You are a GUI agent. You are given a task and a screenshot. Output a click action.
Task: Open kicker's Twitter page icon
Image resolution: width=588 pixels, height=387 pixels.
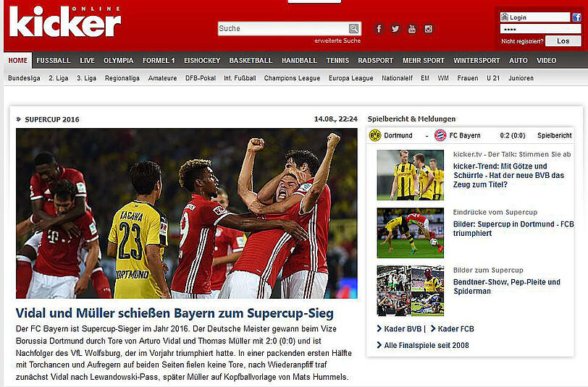[395, 29]
